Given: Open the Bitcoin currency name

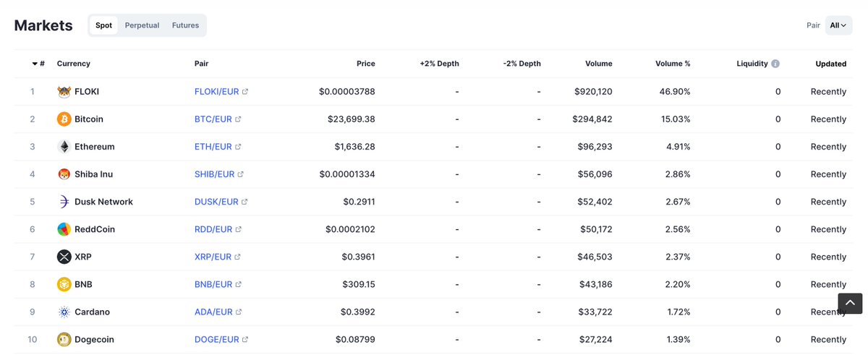Looking at the screenshot, I should pos(89,119).
